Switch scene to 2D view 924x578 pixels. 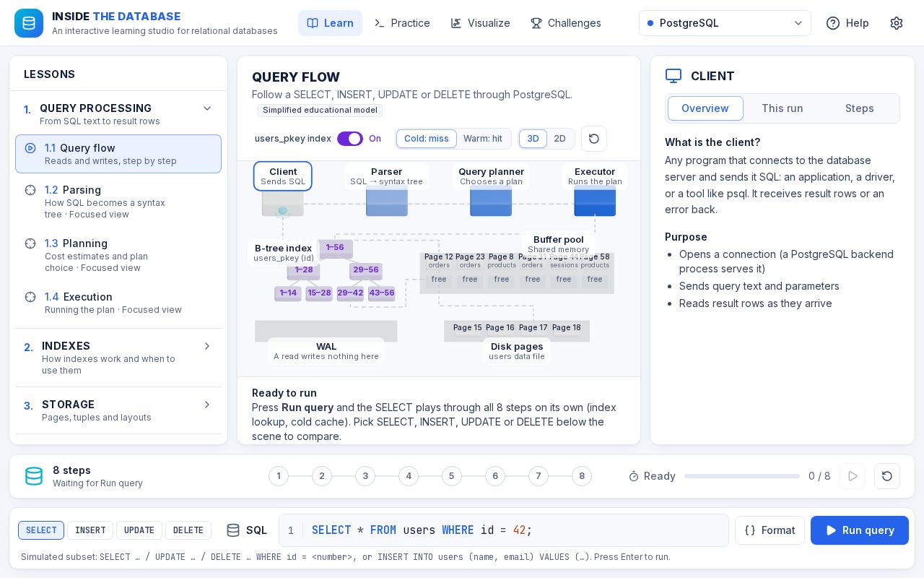(560, 139)
